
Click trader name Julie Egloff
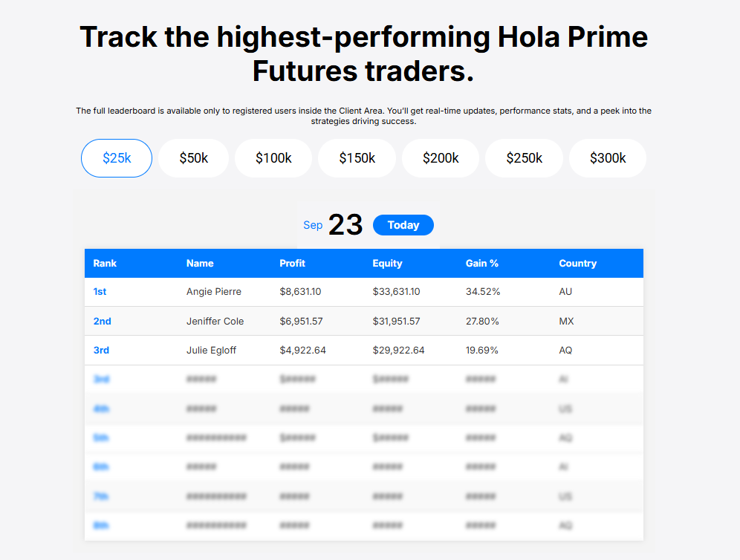pos(211,351)
